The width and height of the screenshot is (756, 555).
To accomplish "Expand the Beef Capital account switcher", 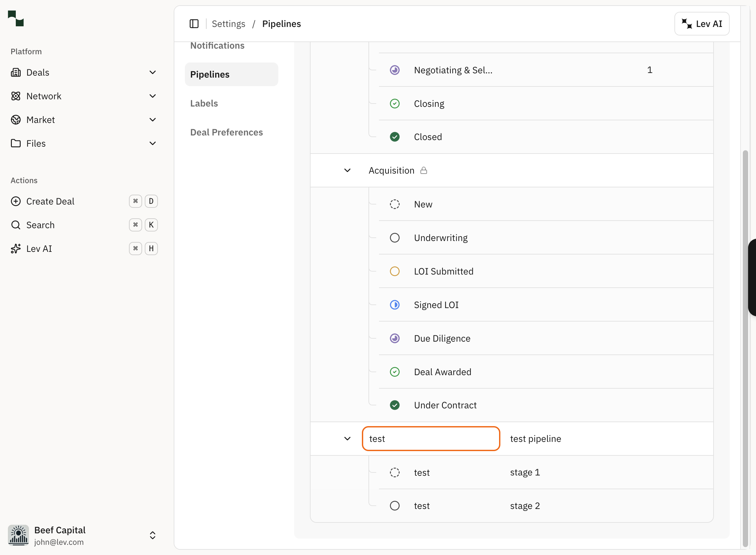I will click(x=152, y=535).
